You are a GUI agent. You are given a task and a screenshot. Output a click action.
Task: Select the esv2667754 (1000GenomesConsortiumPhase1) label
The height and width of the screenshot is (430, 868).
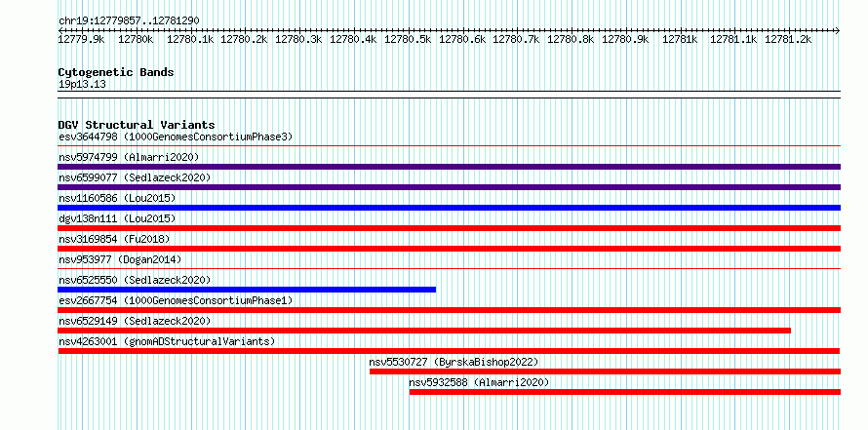(176, 300)
